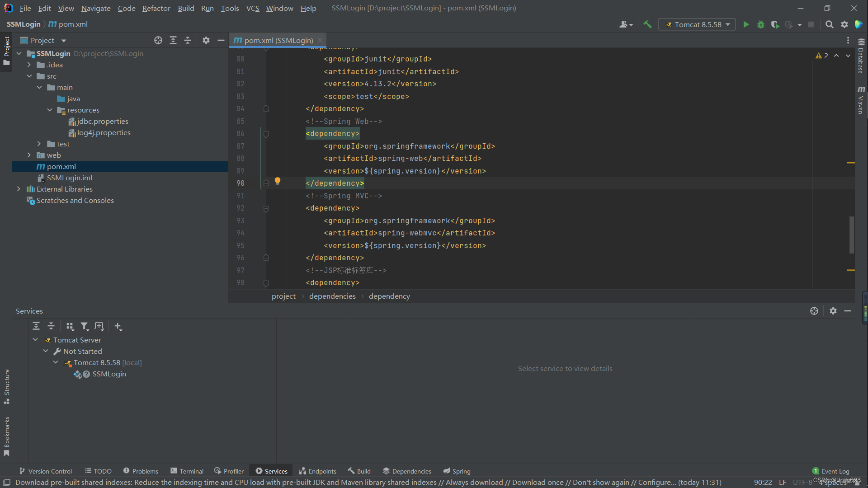Viewport: 868px width, 488px height.
Task: Select jdbc.properties in project tree
Action: point(102,121)
